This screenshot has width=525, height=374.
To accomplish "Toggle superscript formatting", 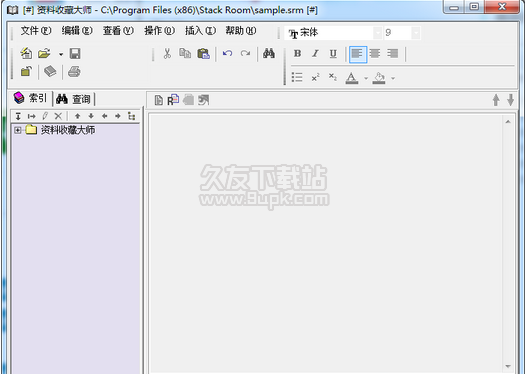I will click(x=315, y=77).
